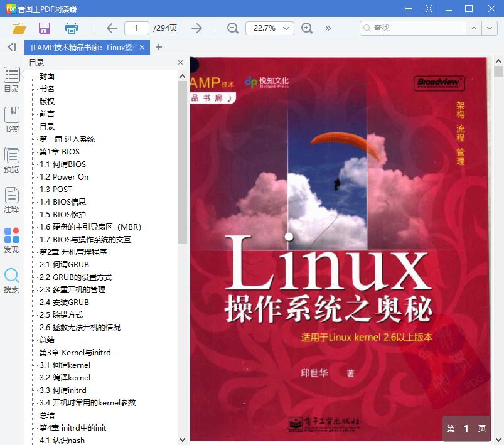Open section 1.4 BIOS信息

tap(63, 201)
